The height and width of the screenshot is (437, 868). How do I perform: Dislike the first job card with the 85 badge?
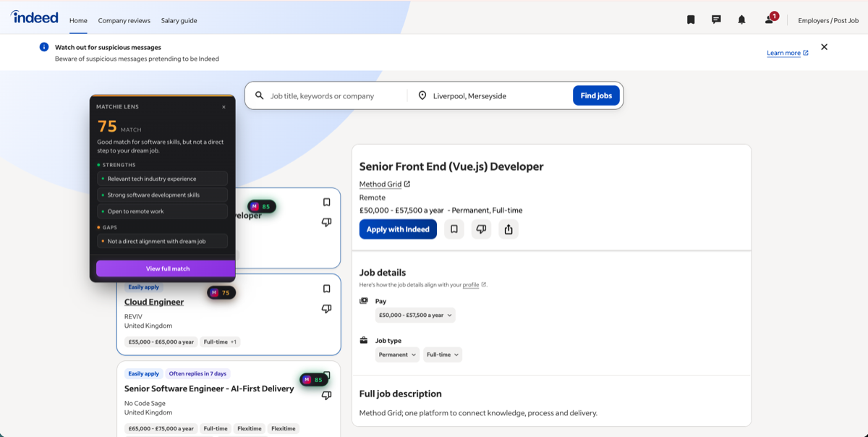[x=326, y=222]
